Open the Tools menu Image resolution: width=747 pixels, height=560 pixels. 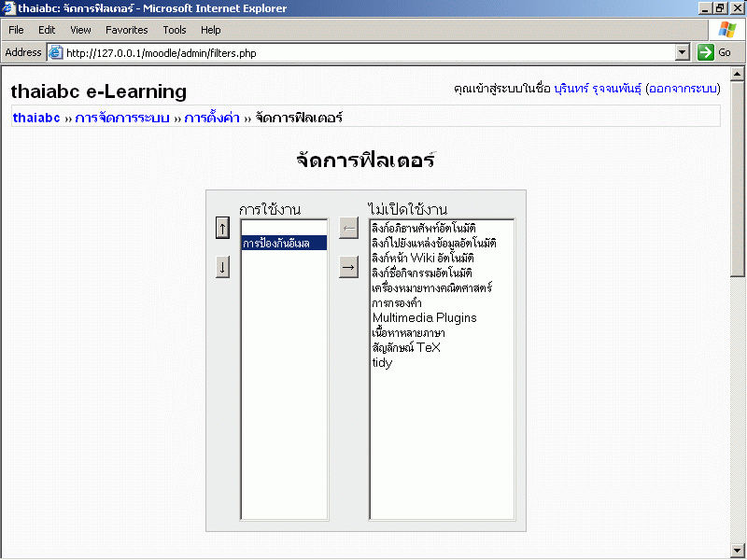175,30
